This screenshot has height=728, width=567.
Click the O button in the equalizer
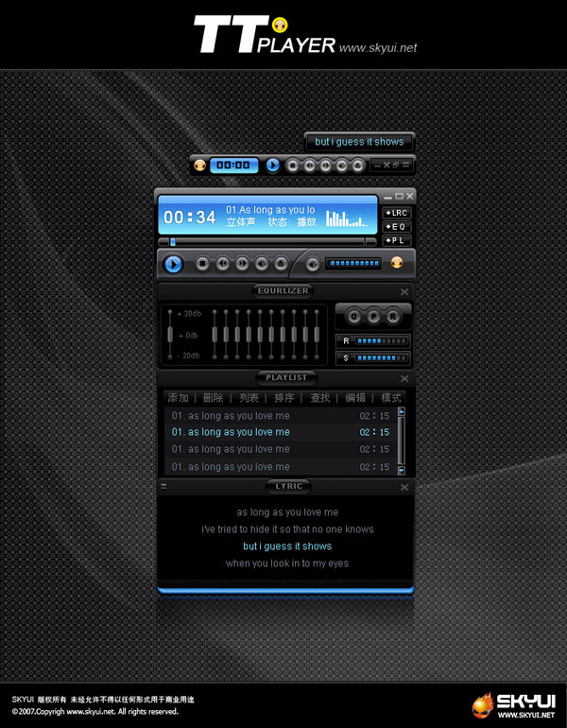click(x=353, y=317)
